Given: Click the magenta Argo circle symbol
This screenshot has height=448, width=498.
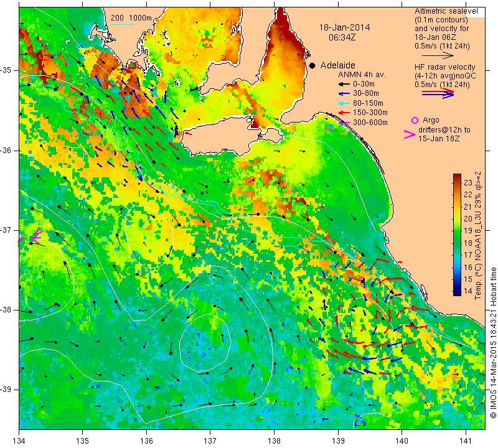Looking at the screenshot, I should (415, 120).
